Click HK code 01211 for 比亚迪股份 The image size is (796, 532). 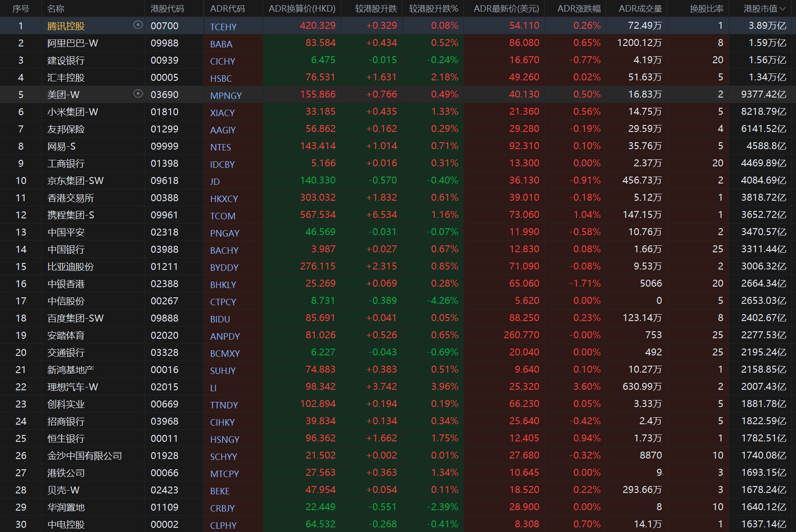[x=165, y=267]
